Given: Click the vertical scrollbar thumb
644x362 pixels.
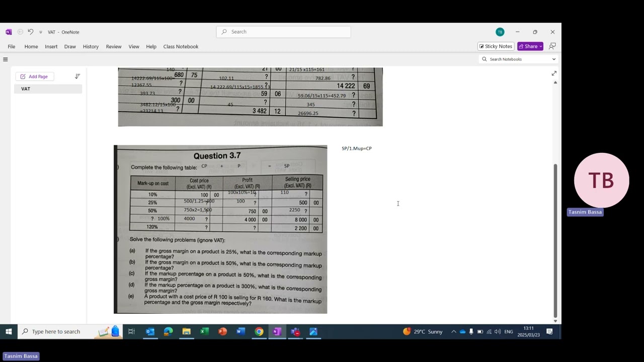Looking at the screenshot, I should click(x=555, y=240).
